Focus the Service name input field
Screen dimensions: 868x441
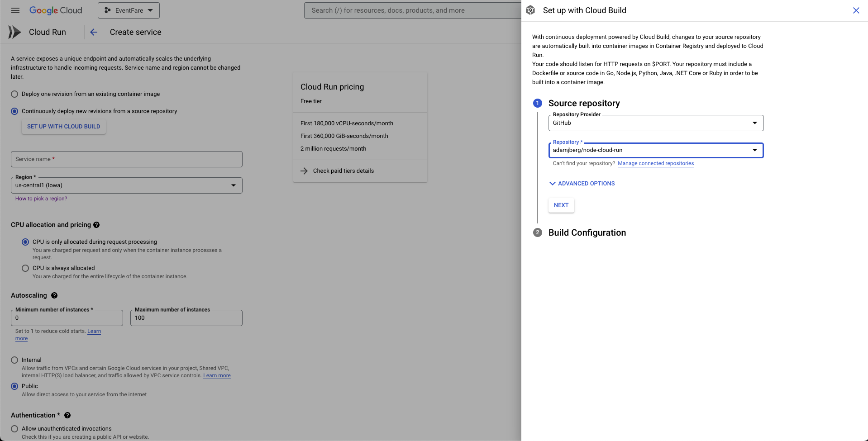pyautogui.click(x=127, y=159)
